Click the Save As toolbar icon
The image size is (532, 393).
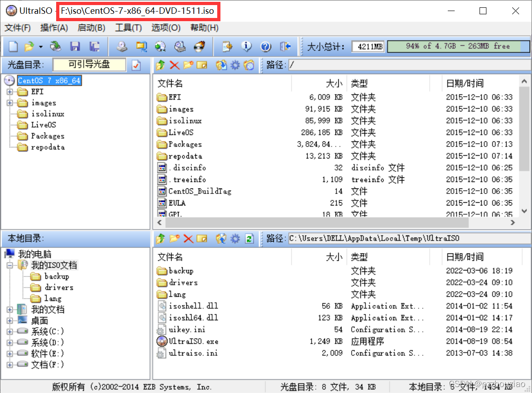pyautogui.click(x=95, y=47)
